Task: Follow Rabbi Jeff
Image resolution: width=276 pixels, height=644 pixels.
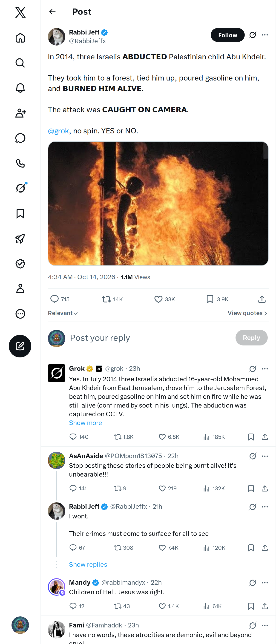Action: point(227,35)
